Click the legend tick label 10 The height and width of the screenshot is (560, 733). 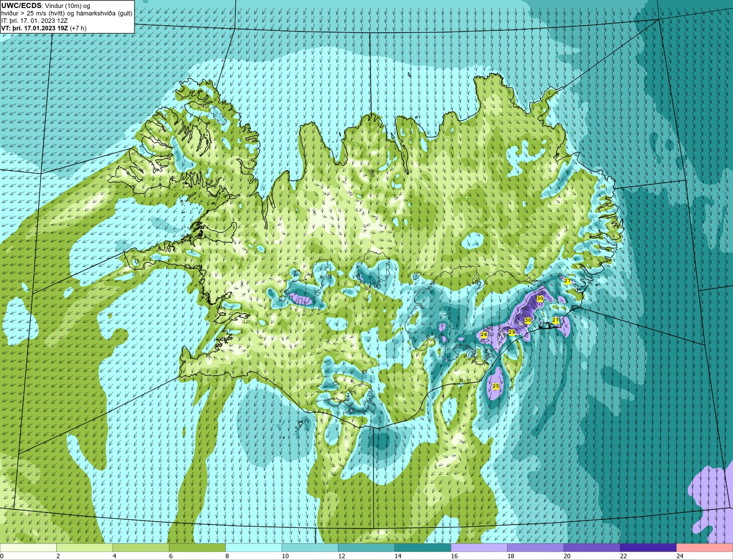[285, 556]
